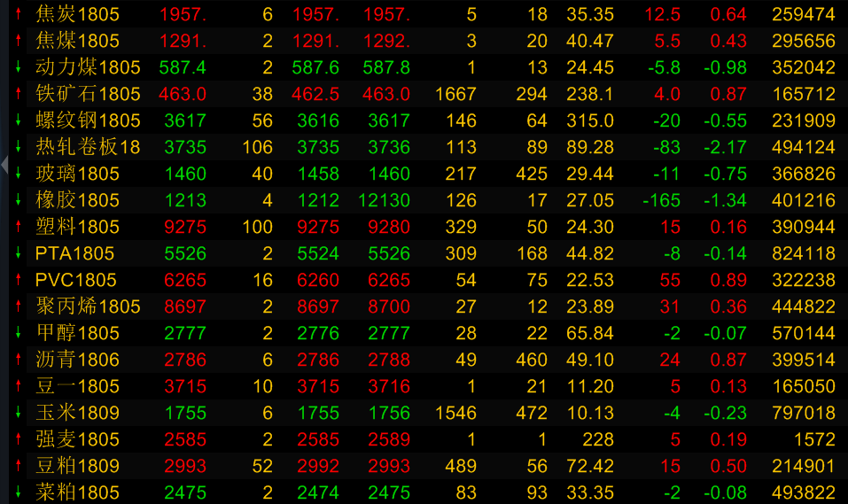This screenshot has width=848, height=504.
Task: Open the 橡胶1805 futures contract
Action: [77, 200]
